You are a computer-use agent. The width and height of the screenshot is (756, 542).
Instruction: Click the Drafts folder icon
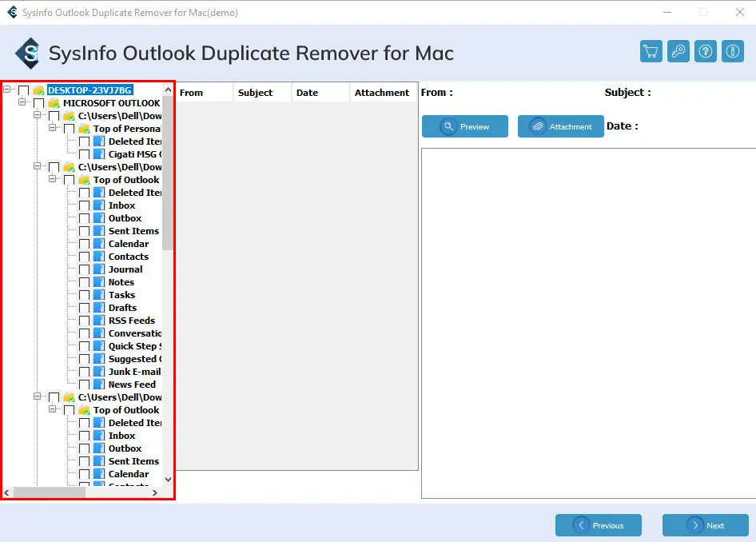99,308
